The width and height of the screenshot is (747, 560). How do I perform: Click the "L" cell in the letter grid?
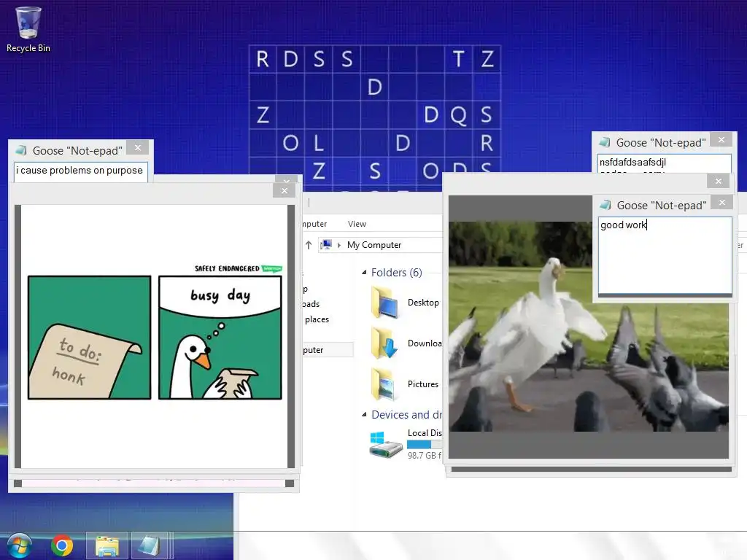[x=319, y=143]
